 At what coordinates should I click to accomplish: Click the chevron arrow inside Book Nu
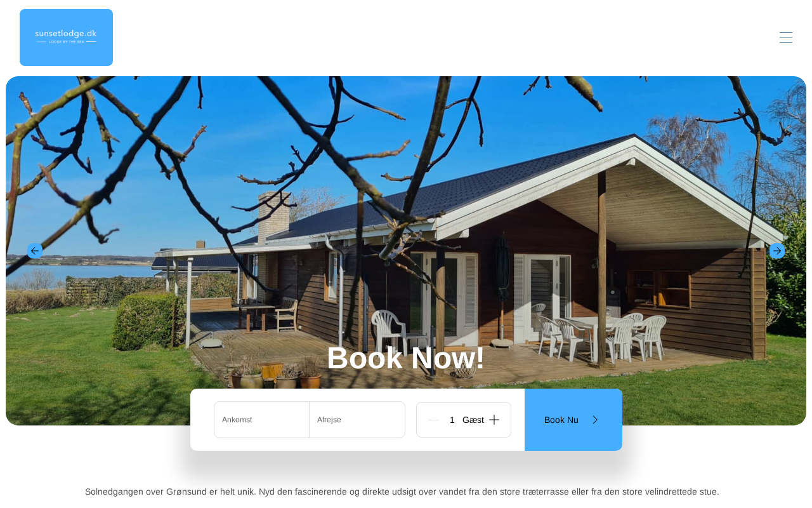(595, 420)
